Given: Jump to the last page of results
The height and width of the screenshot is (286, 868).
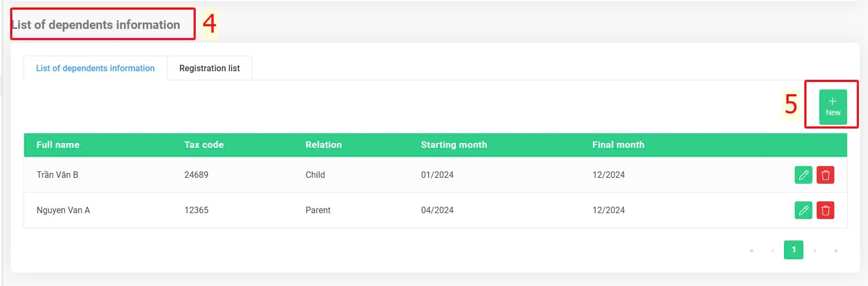Looking at the screenshot, I should [835, 250].
